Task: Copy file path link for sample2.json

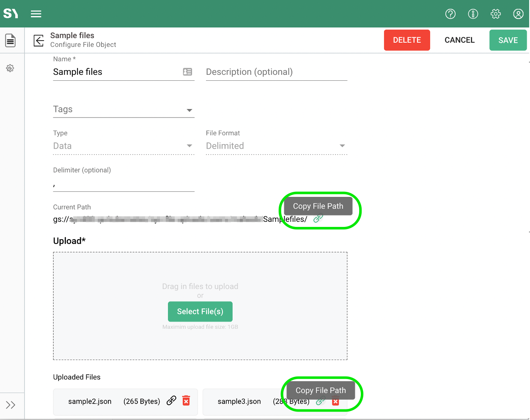Action: (x=171, y=401)
